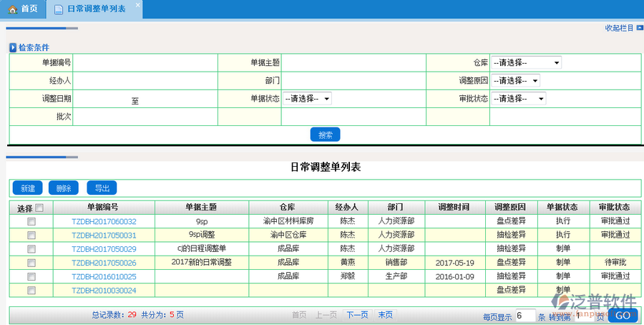This screenshot has width=644, height=325.
Task: Click the 收起栏目 collapse icon
Action: [639, 29]
